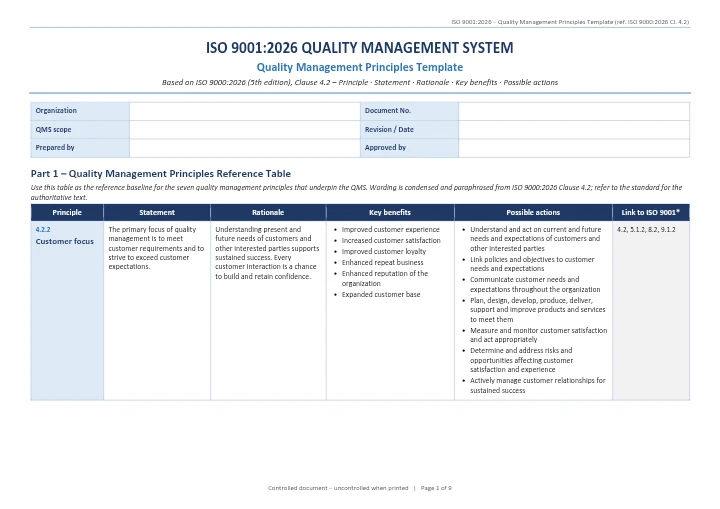The width and height of the screenshot is (720, 509).
Task: Select the 'Prepared by' label cell
Action: coord(80,148)
